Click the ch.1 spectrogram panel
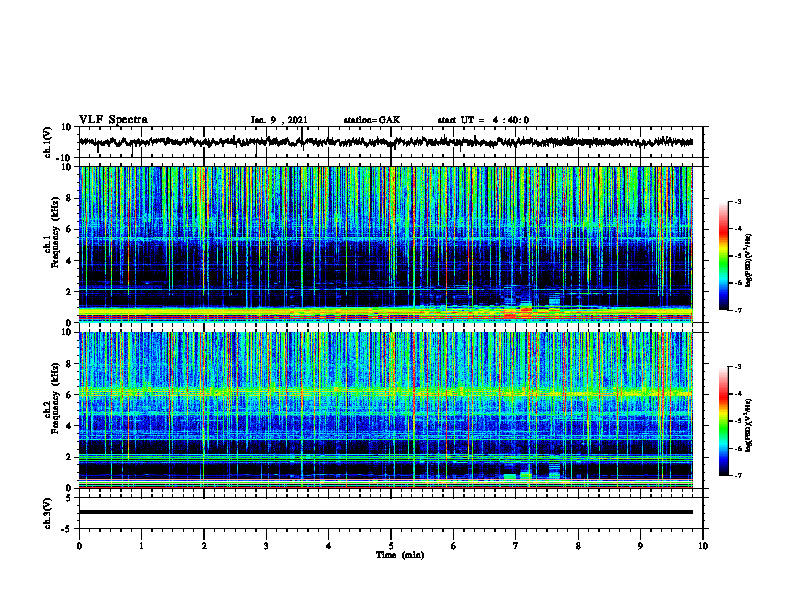The image size is (792, 612). pyautogui.click(x=386, y=244)
